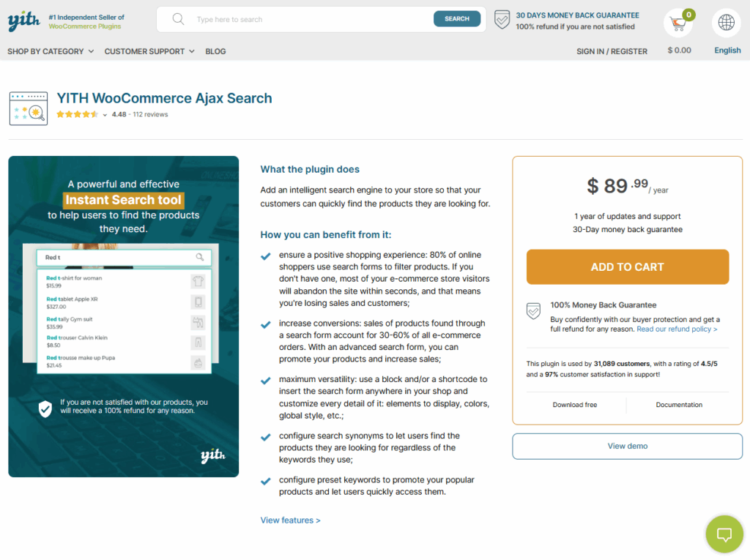
Task: Click the magnifier icon in the search bar
Action: point(178,19)
